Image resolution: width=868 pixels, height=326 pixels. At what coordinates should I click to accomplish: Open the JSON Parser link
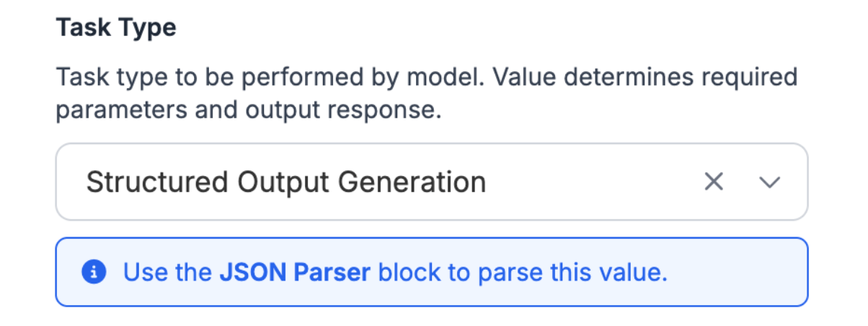(x=295, y=272)
